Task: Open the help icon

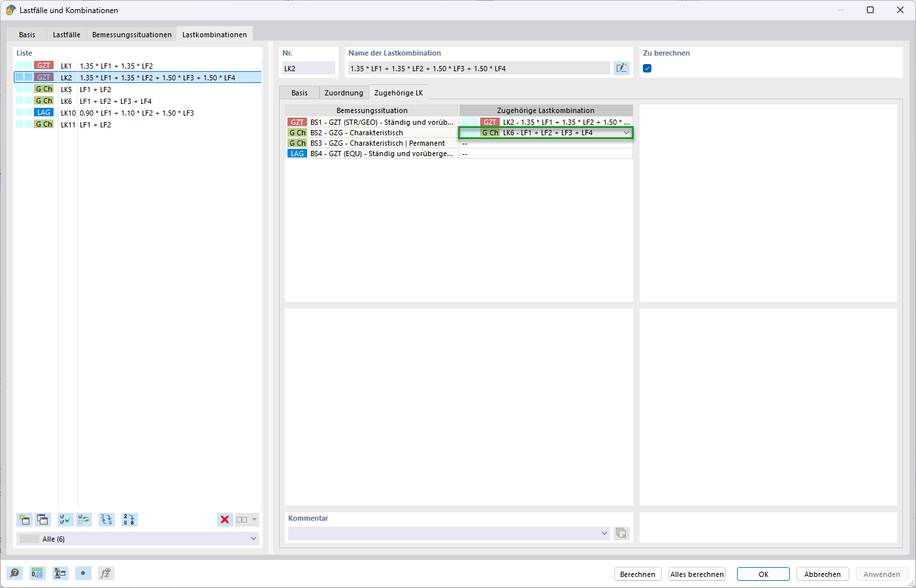Action: pos(14,573)
